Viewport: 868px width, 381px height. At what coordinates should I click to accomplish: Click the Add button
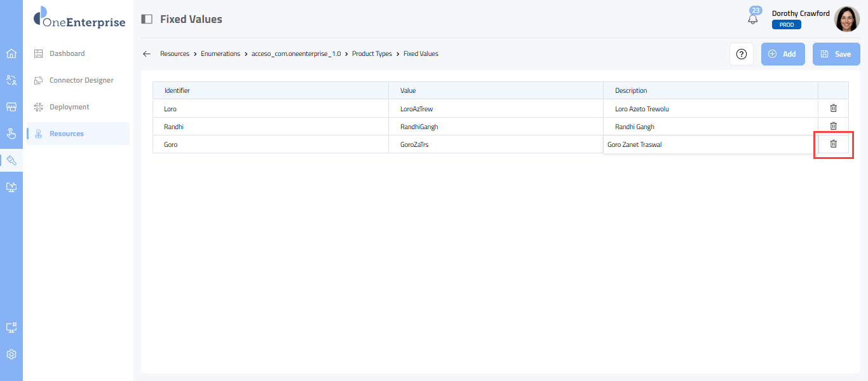coord(783,54)
